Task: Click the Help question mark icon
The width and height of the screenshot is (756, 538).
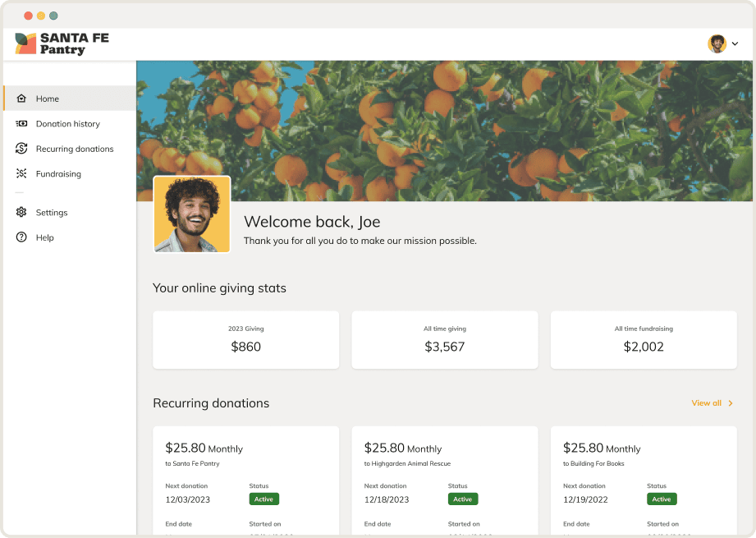Action: 21,237
